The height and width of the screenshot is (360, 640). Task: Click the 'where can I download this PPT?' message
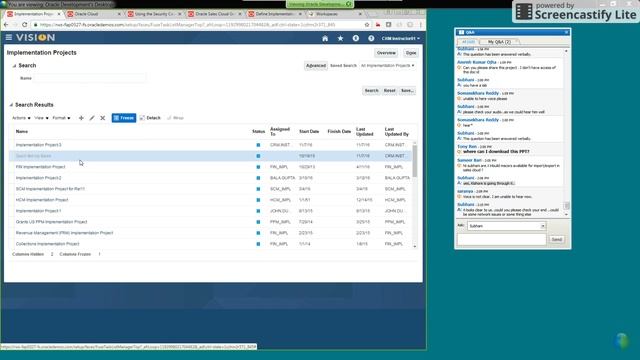click(x=496, y=151)
